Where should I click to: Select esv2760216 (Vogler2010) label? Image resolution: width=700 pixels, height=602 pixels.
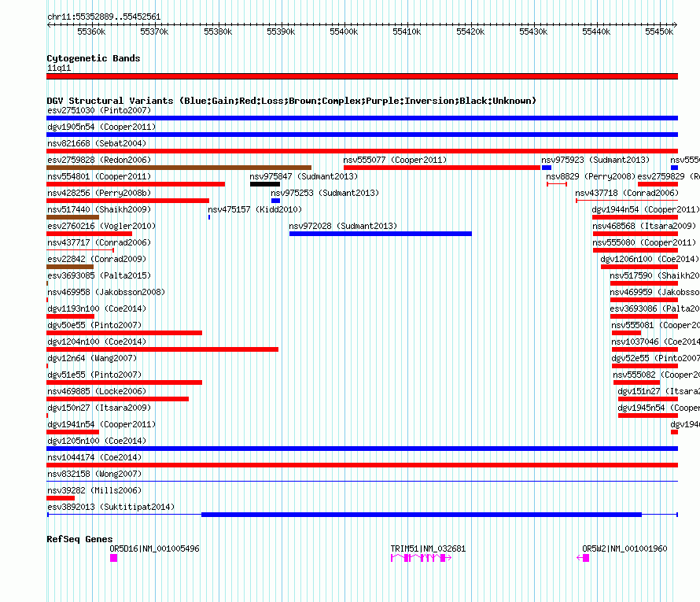(101, 226)
